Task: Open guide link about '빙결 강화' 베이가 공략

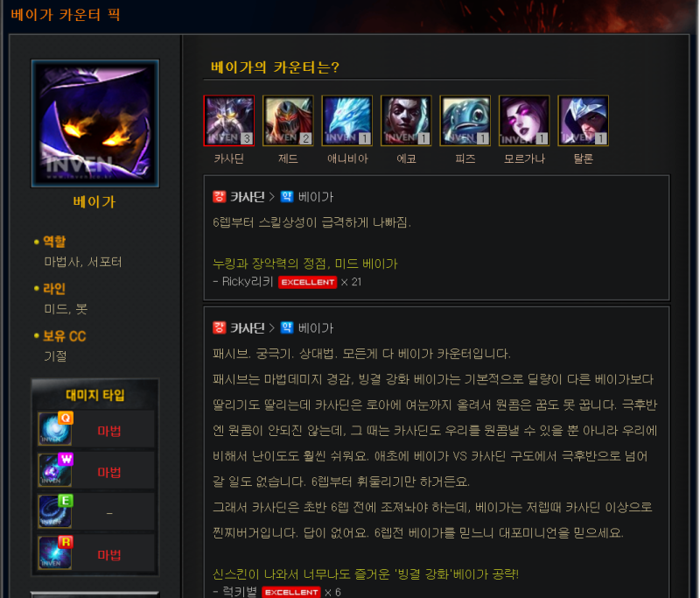Action: point(366,573)
